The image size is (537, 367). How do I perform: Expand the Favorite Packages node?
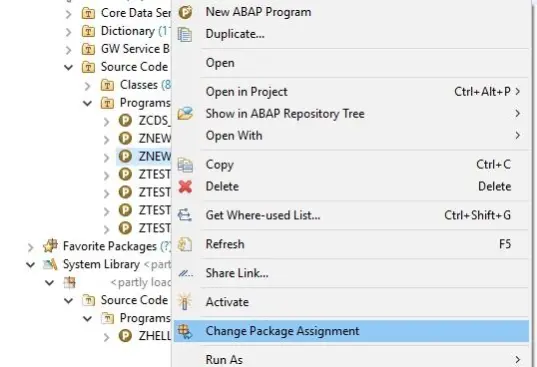tap(30, 247)
